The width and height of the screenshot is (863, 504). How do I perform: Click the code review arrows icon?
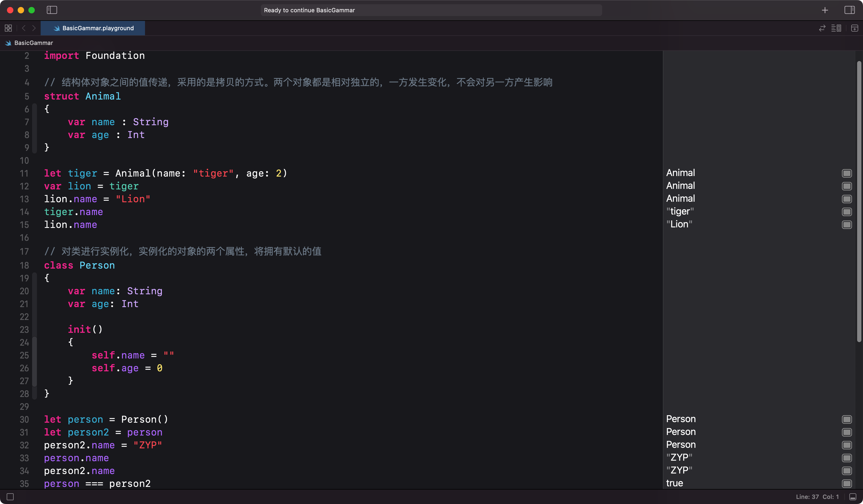(x=822, y=28)
